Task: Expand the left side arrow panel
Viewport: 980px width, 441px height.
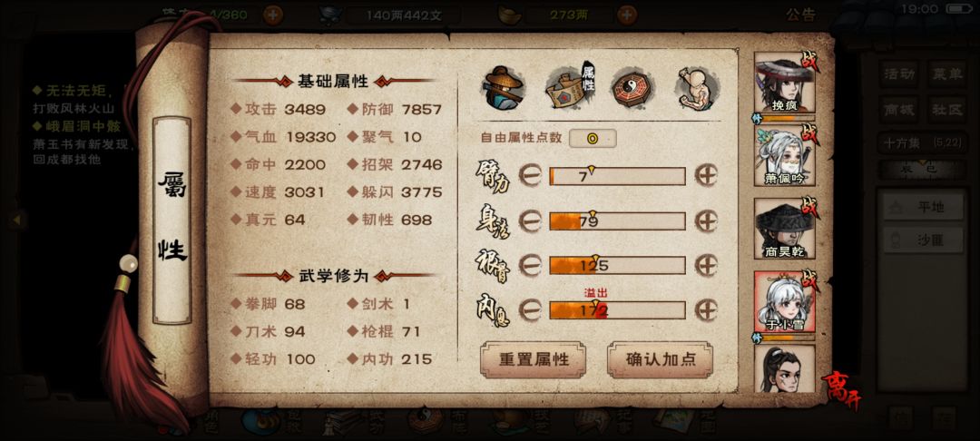Action: pos(17,220)
